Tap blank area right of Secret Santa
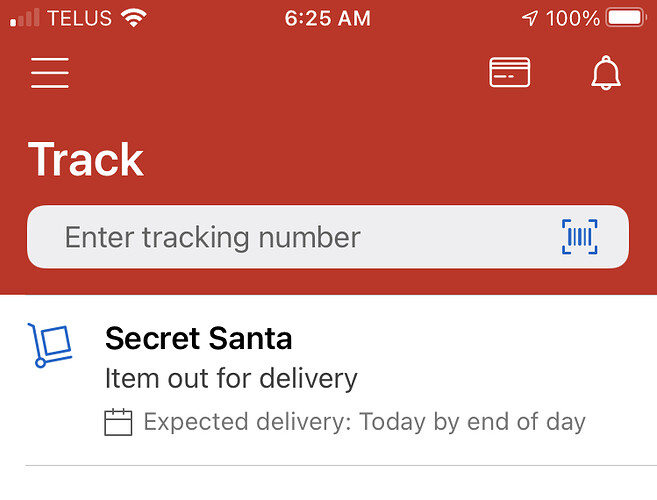657x500 pixels. (473, 338)
